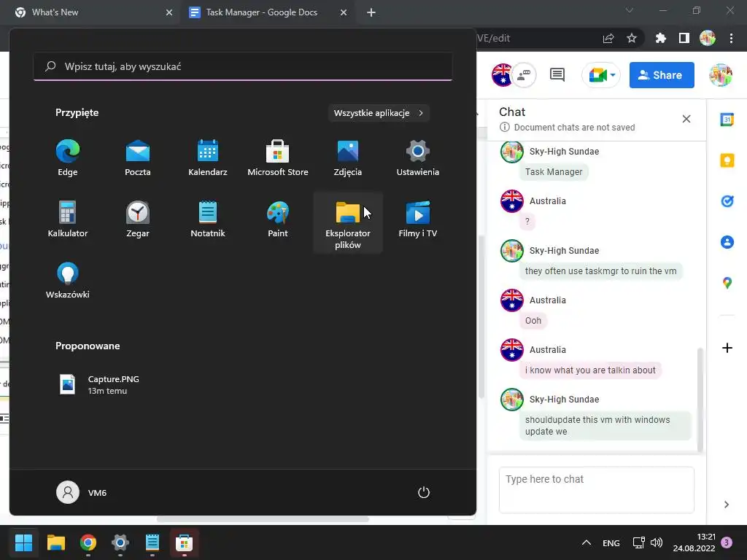The image size is (747, 560).
Task: Open File Explorer from the taskbar
Action: (x=55, y=542)
